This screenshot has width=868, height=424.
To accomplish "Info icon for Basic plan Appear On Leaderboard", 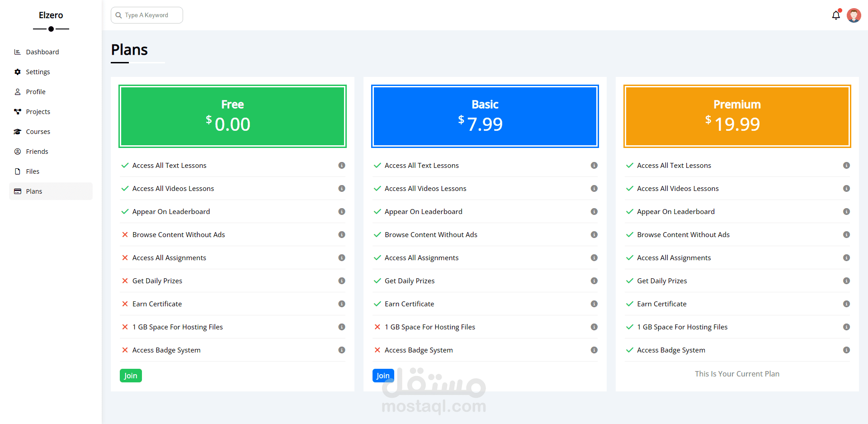I will coord(594,212).
